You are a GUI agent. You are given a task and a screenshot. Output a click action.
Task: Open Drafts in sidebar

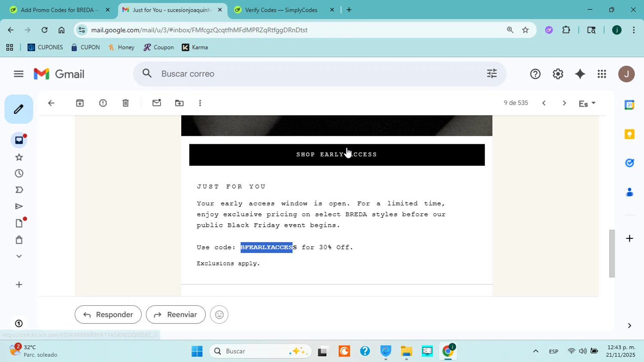(x=19, y=223)
